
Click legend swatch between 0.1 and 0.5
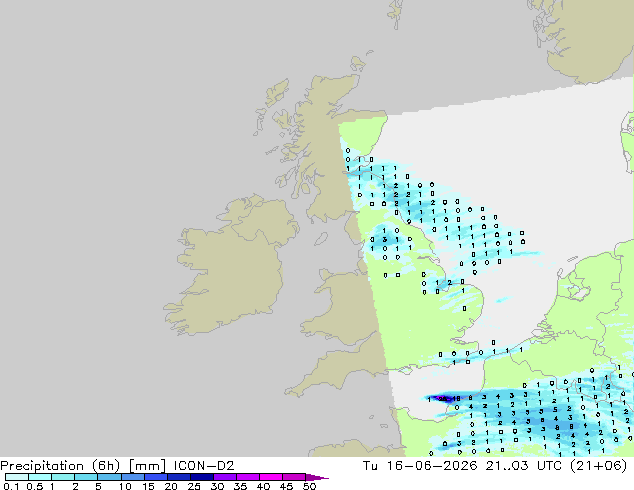tap(17, 477)
